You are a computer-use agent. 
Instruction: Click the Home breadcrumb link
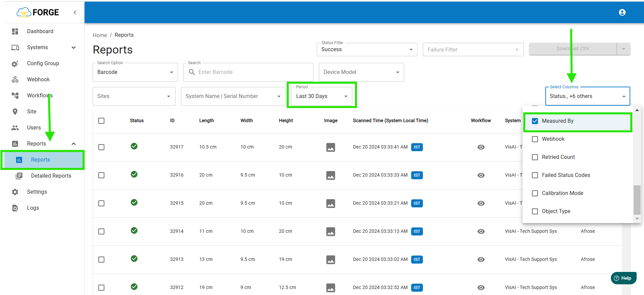[x=100, y=35]
